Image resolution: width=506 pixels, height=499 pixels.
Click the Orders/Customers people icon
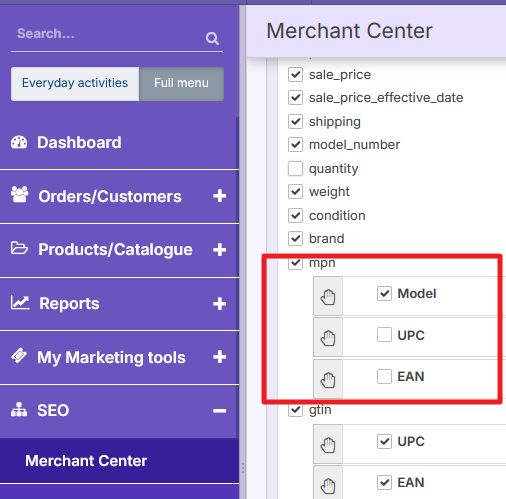click(x=20, y=194)
